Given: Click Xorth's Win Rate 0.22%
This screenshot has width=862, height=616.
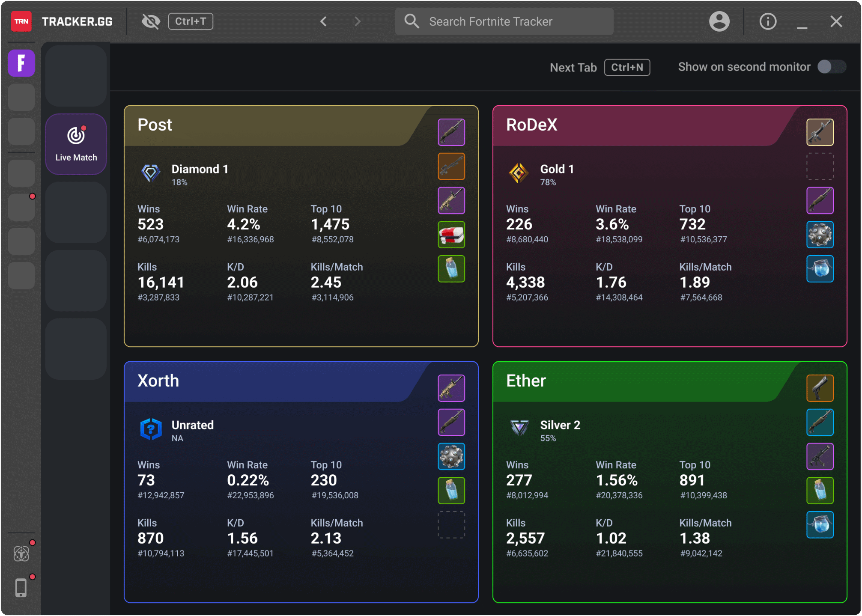Looking at the screenshot, I should pyautogui.click(x=248, y=480).
